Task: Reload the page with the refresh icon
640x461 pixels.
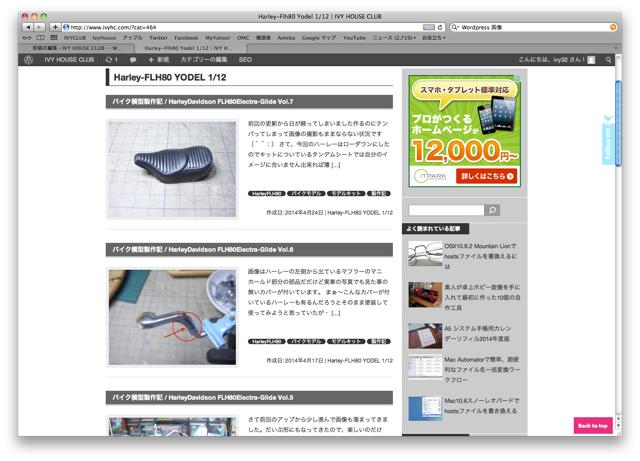Action: (440, 26)
